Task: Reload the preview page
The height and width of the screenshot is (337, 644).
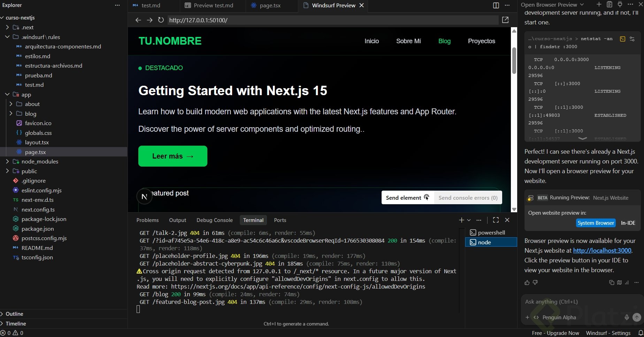Action: [x=161, y=20]
